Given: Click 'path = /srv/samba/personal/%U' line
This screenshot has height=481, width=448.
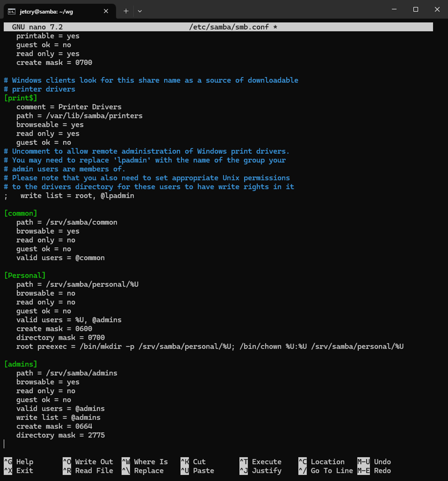Looking at the screenshot, I should click(x=77, y=285).
